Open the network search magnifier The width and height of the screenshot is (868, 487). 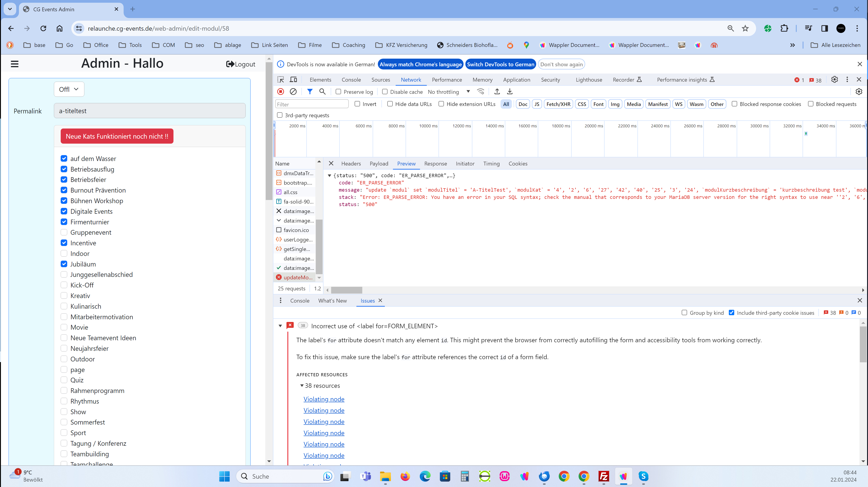323,92
